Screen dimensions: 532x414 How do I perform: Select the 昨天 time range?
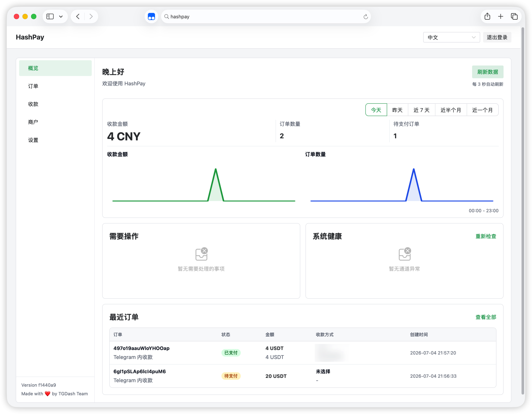(x=397, y=110)
